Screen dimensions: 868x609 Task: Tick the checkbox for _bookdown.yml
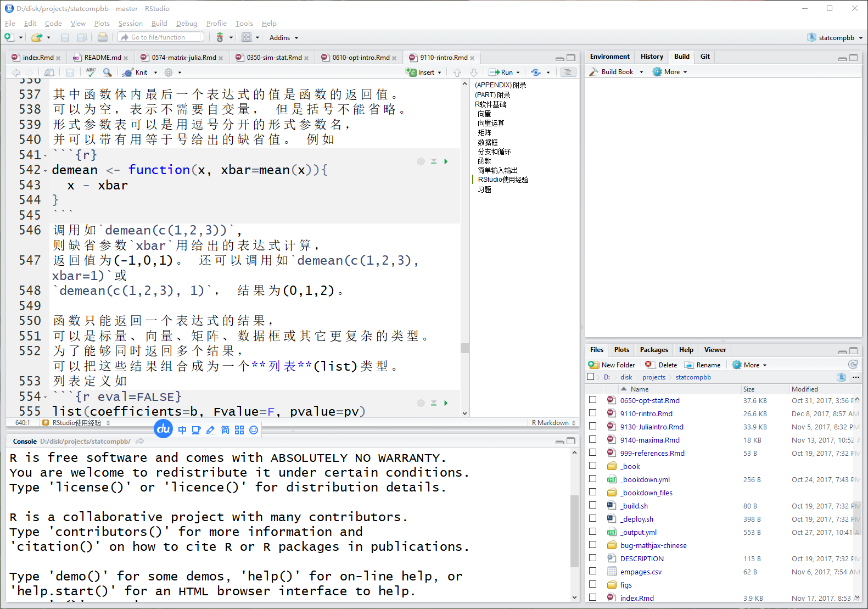[x=593, y=479]
